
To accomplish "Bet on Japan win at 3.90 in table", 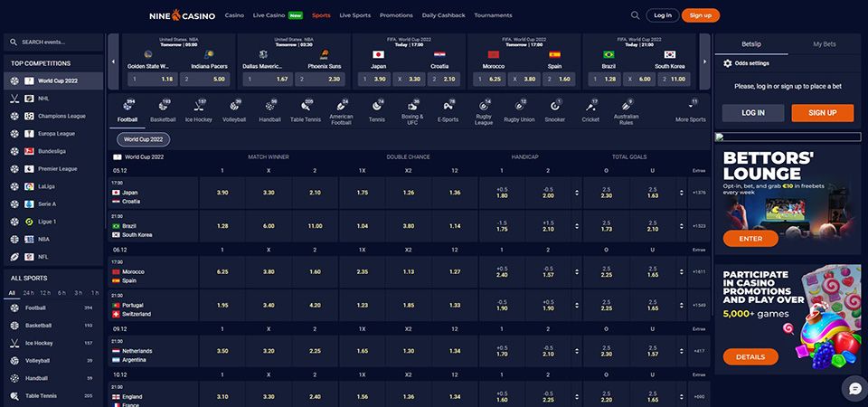I will (222, 193).
